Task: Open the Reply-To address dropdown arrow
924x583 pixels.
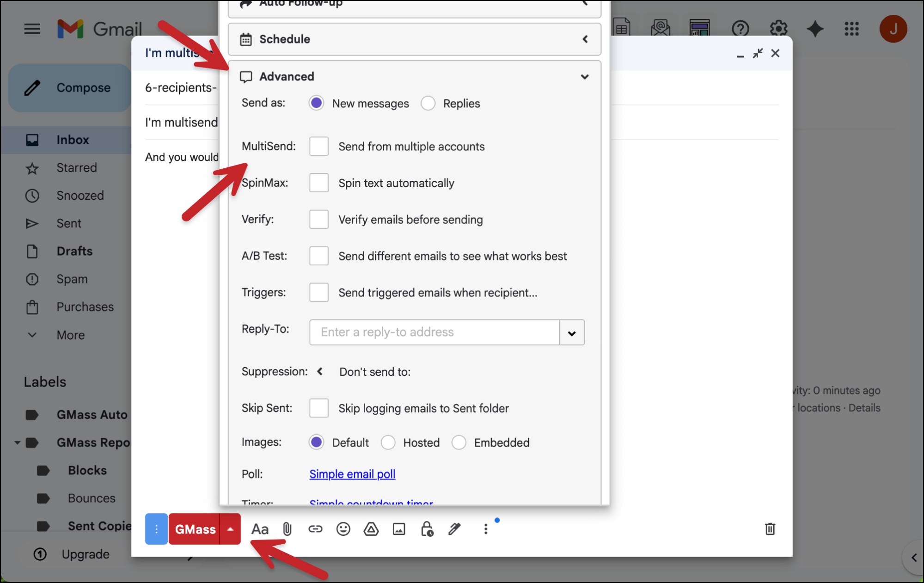Action: click(x=572, y=332)
